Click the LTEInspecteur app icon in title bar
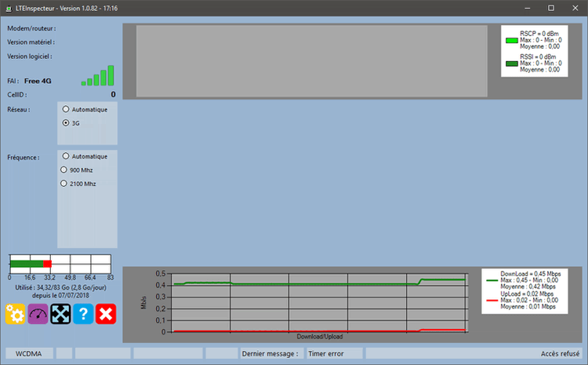 pyautogui.click(x=8, y=7)
